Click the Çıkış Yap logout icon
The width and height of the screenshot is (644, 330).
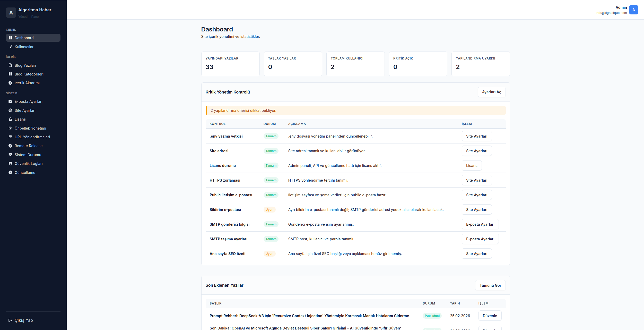10,320
